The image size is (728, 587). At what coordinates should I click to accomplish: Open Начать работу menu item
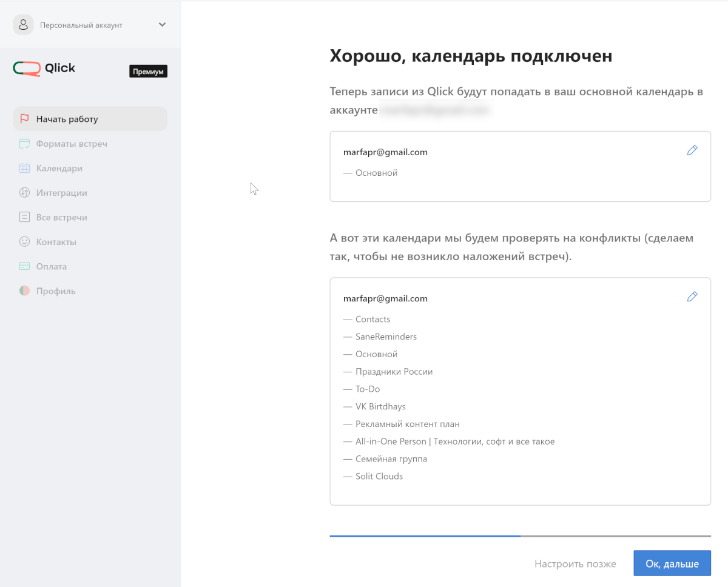click(90, 119)
